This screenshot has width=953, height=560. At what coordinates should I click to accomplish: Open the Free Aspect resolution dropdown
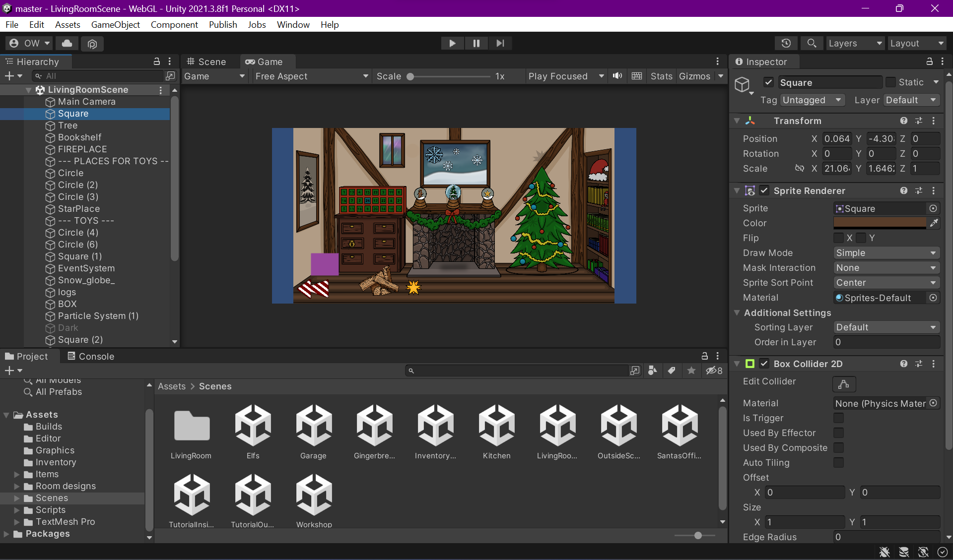click(x=311, y=76)
